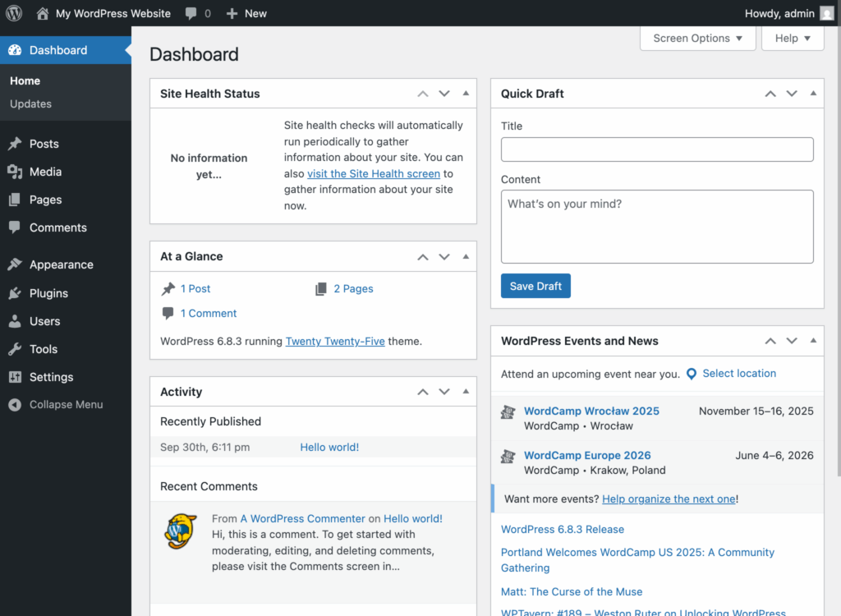The width and height of the screenshot is (841, 616).
Task: Click the Collapse Menu arrow icon
Action: point(13,404)
